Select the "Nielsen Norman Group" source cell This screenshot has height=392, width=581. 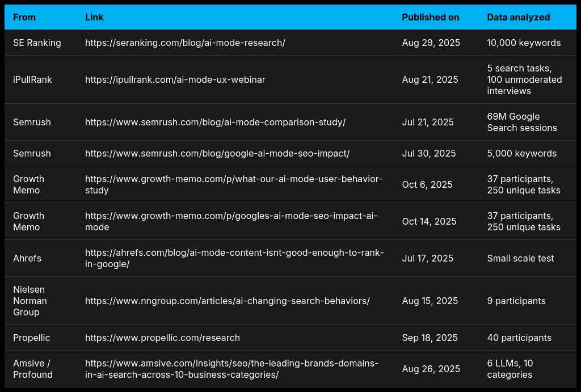(30, 301)
